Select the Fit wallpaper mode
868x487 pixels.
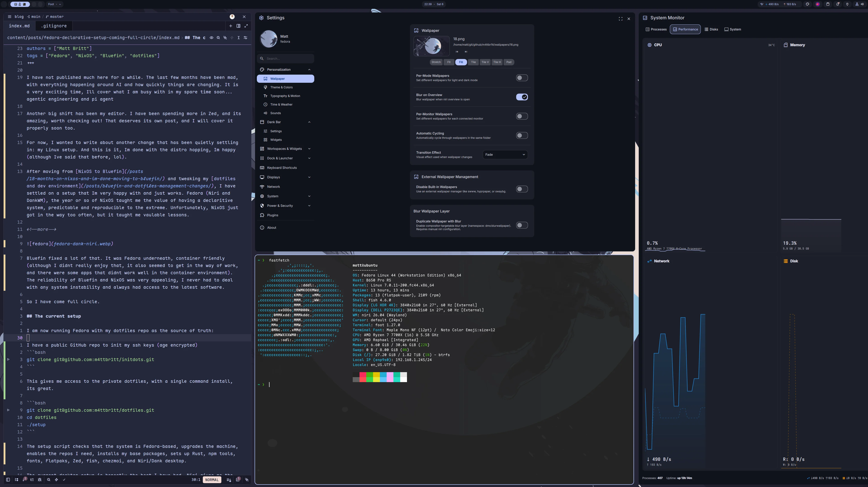449,62
